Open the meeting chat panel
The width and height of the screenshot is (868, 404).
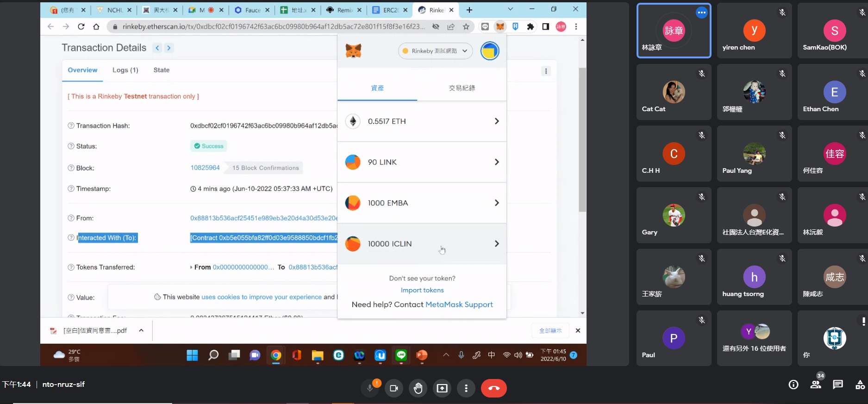[838, 385]
